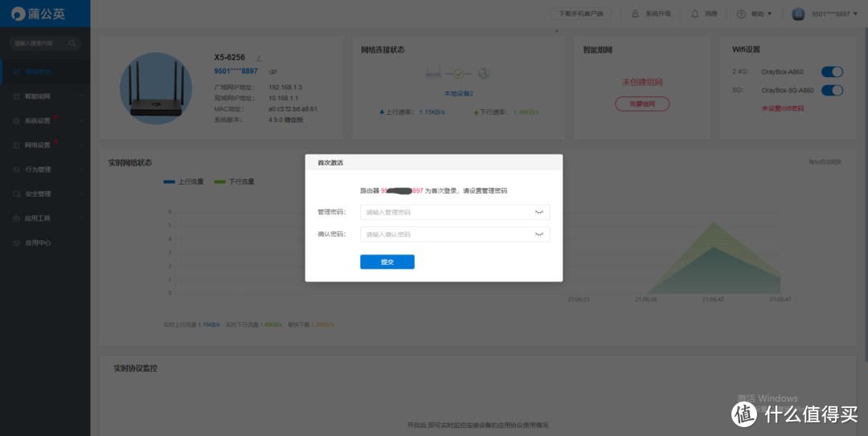Expand the 智能组网 sidebar submenu
868x436 pixels.
pos(81,96)
